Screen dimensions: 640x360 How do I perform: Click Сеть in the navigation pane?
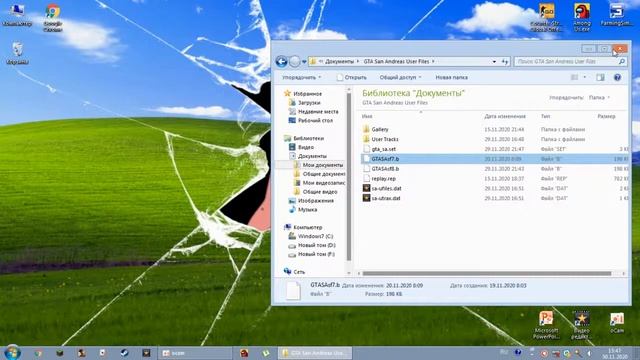[299, 272]
